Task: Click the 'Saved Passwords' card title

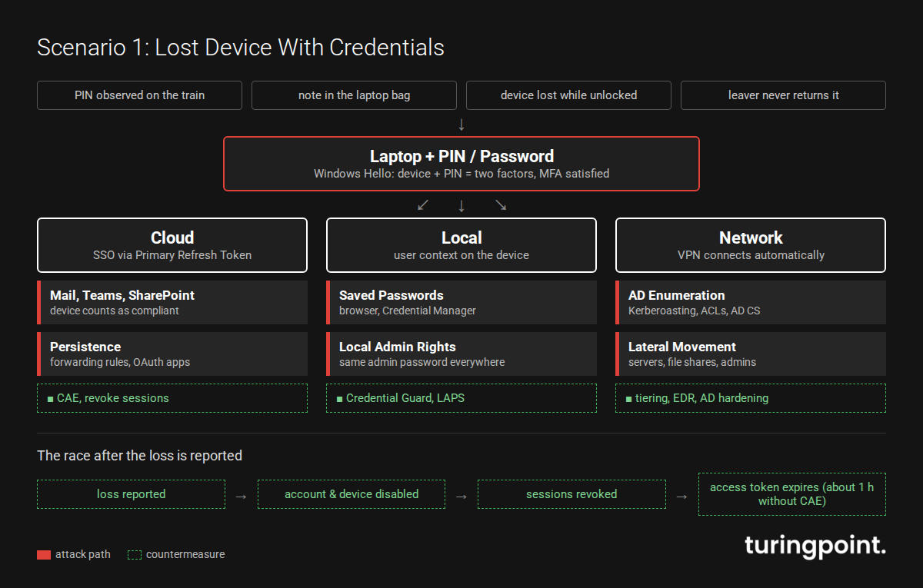Action: coord(392,295)
